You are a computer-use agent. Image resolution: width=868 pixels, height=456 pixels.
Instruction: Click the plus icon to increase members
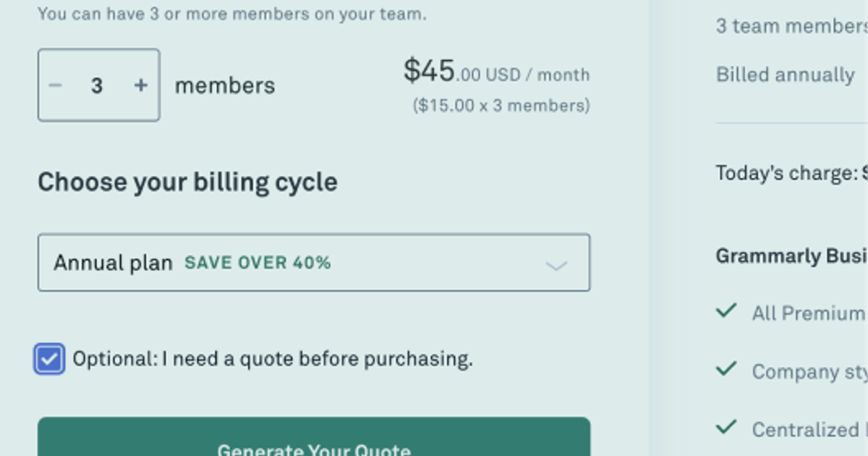click(x=140, y=85)
